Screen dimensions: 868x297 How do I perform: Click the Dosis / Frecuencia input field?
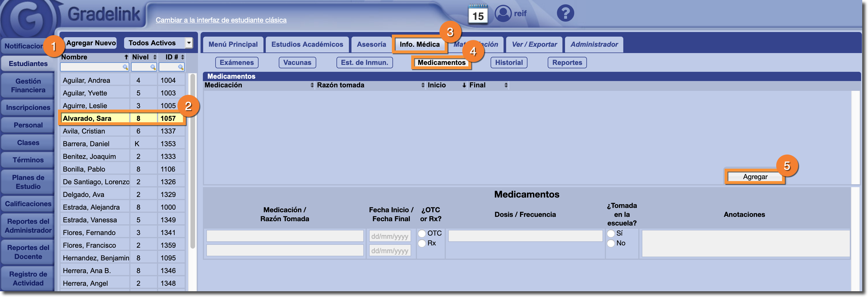pyautogui.click(x=525, y=236)
